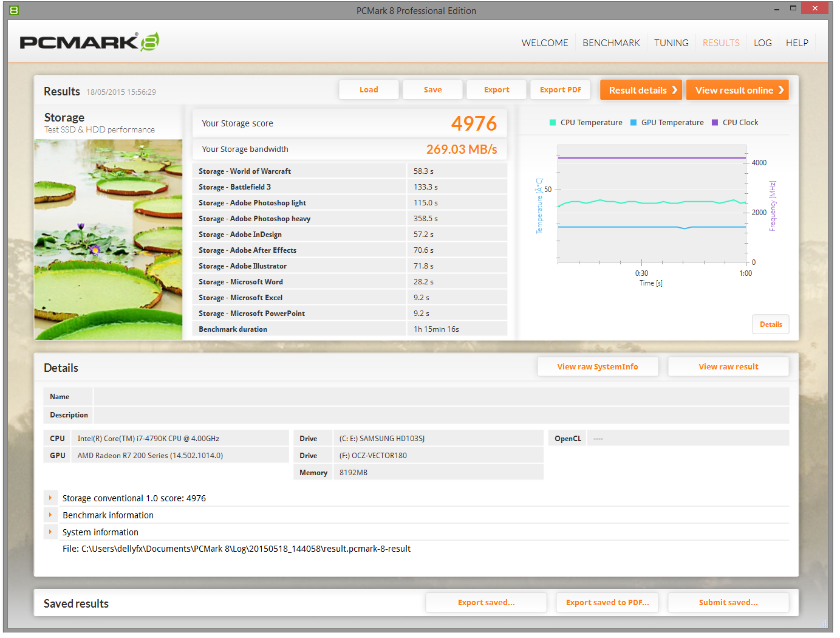Click the 8192MB memory value

[353, 473]
